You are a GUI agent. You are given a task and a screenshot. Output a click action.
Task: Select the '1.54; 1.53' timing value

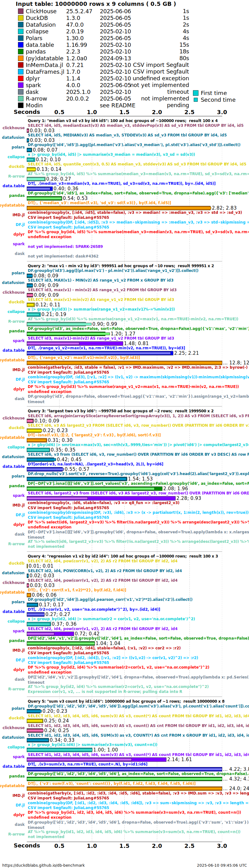[x=140, y=479]
